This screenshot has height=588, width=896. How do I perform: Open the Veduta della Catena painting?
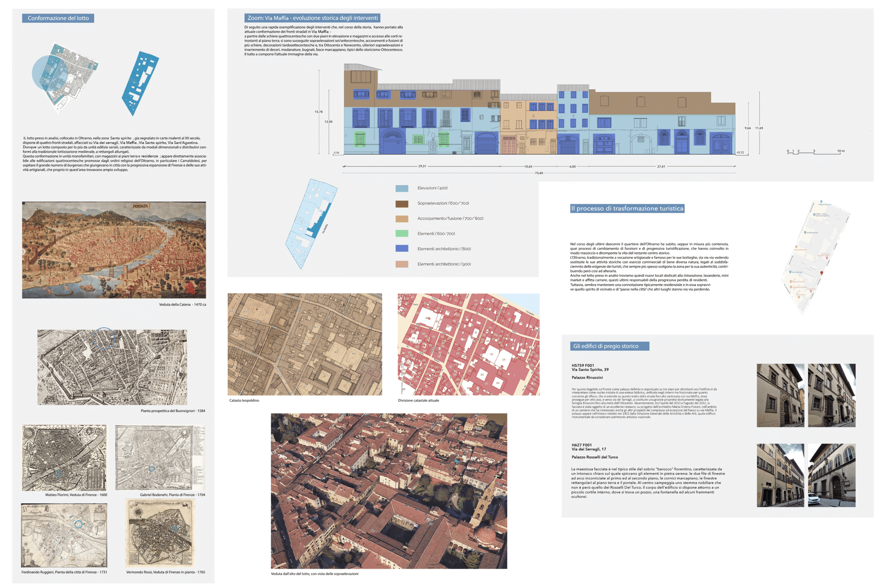(114, 250)
